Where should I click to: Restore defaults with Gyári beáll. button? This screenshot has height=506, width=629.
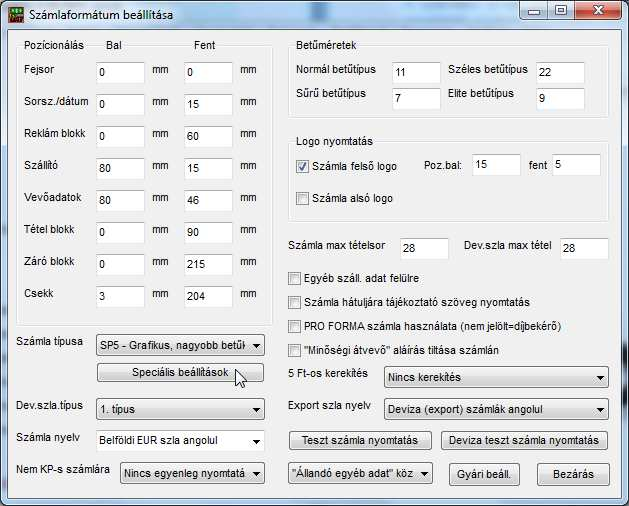tap(484, 474)
